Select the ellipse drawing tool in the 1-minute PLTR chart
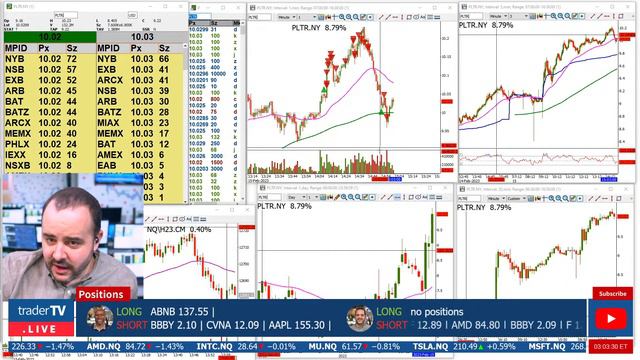Image resolution: width=640 pixels, height=360 pixels. [416, 17]
